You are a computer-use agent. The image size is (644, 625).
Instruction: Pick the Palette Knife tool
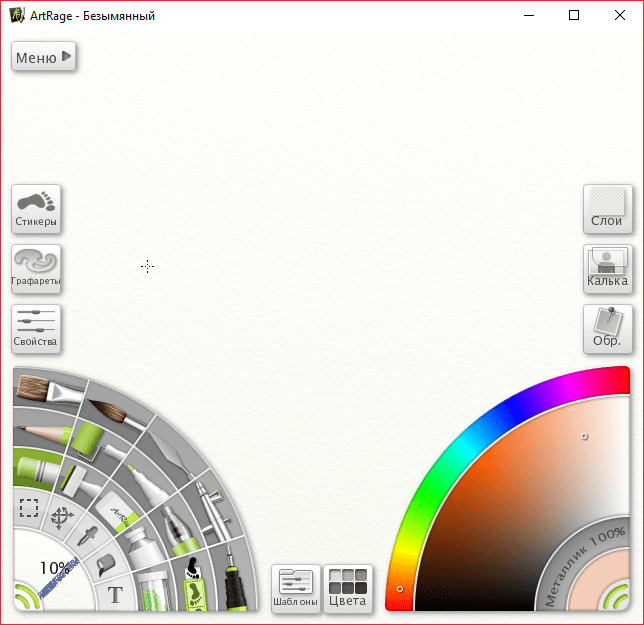coord(172,456)
